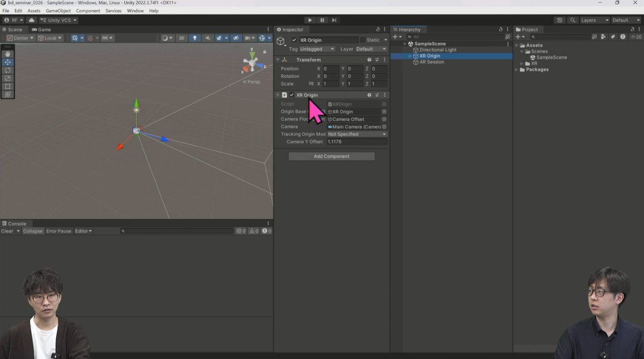Open the Layers dropdown in top toolbar
The image size is (644, 359).
tap(595, 20)
